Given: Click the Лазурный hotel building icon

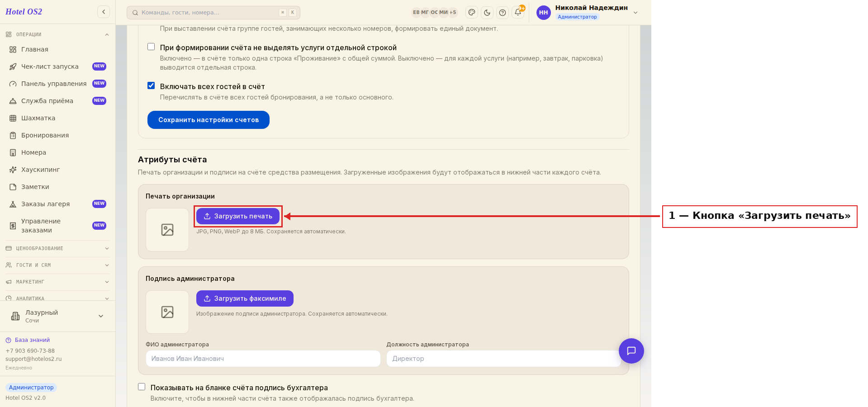Looking at the screenshot, I should pos(15,316).
